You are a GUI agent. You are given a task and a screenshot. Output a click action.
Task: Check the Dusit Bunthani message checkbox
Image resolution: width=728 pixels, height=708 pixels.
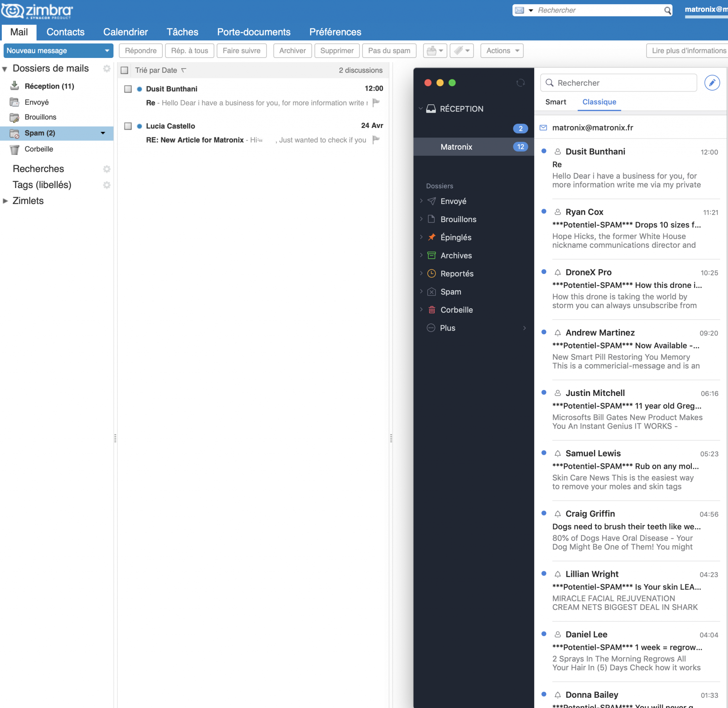128,89
